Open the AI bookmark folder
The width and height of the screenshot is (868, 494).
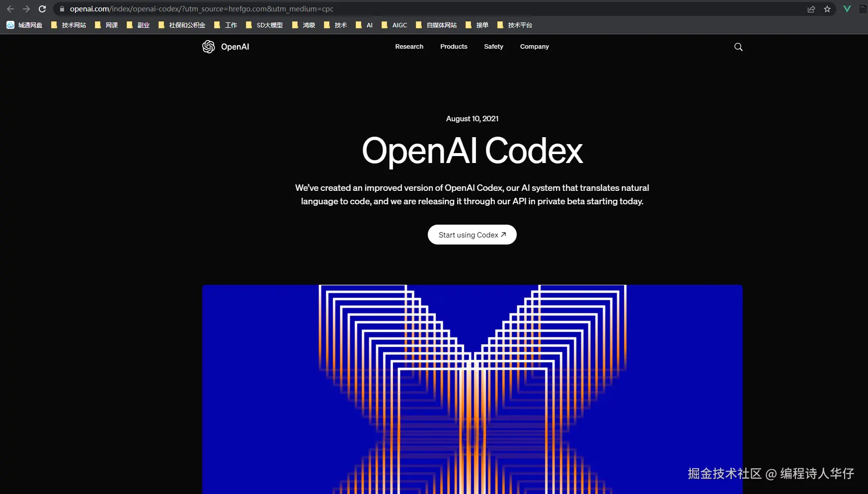364,25
